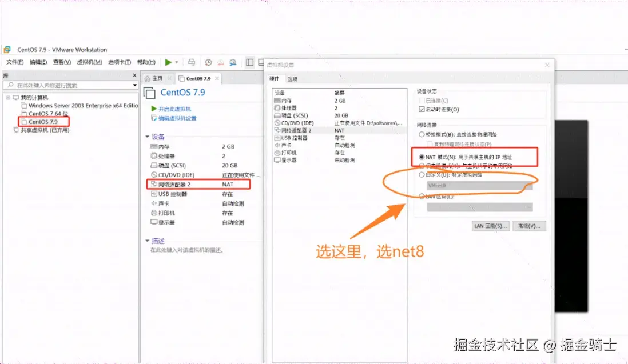Viewport: 628px width, 364px height.
Task: Click the send Ctrl+Alt+Del toolbar icon
Action: click(x=192, y=62)
